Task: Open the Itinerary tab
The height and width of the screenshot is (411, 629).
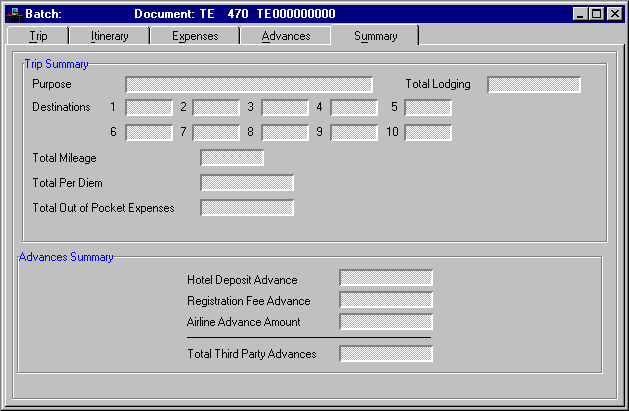Action: point(110,36)
